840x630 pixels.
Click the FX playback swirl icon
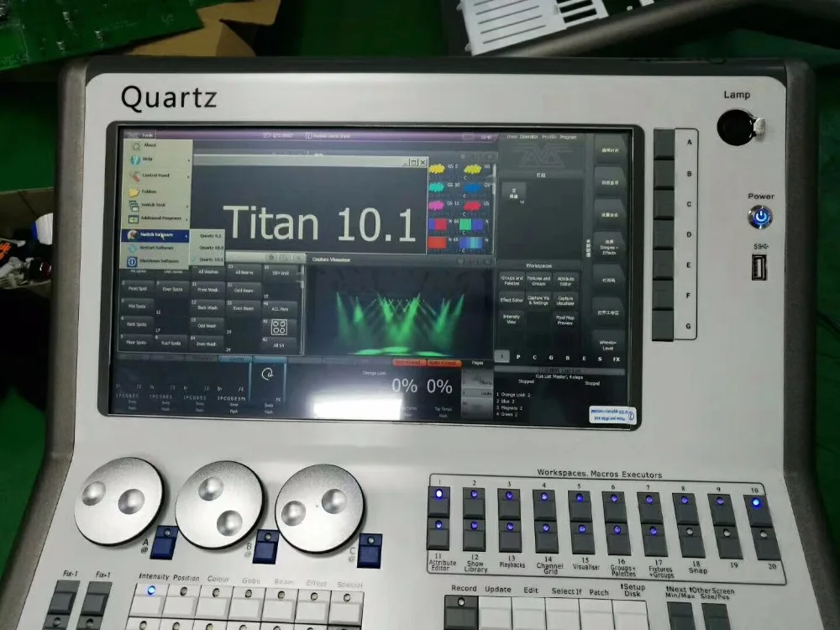[x=267, y=375]
